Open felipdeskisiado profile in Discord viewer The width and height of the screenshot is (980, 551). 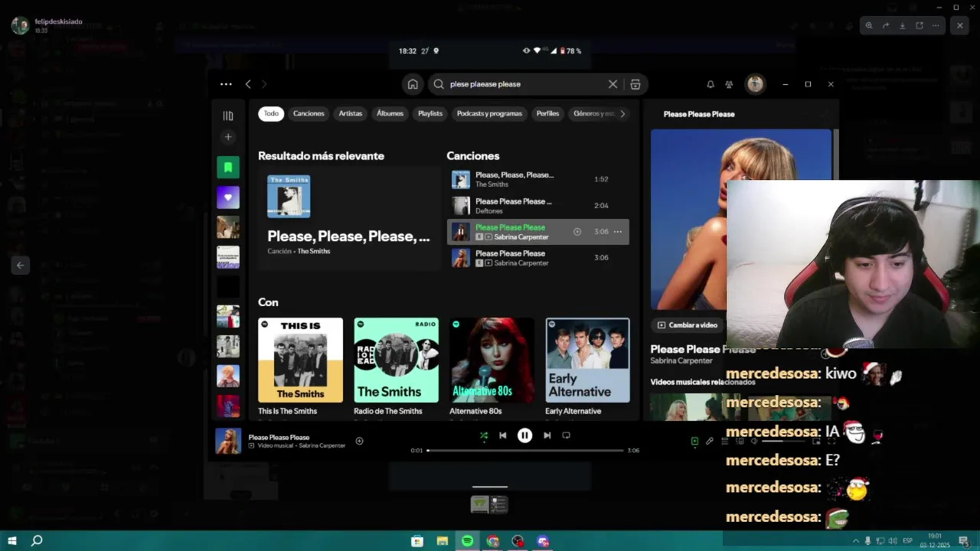coord(58,21)
